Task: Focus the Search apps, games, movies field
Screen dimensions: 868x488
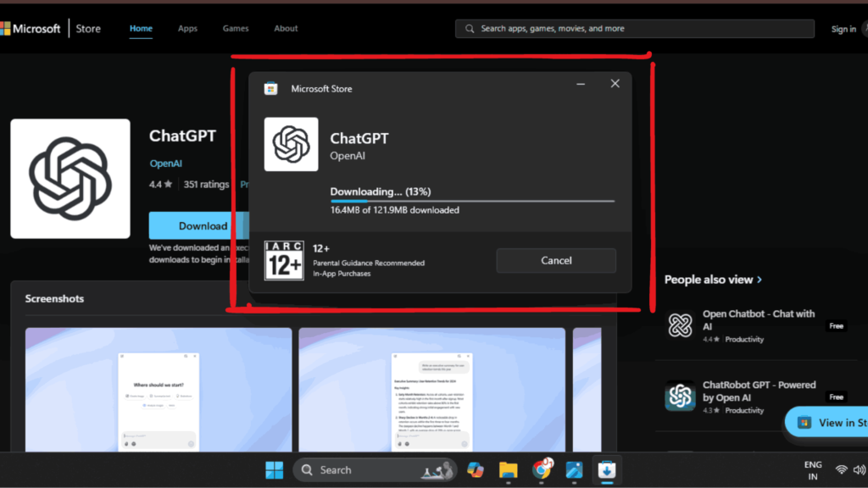Action: coord(634,28)
